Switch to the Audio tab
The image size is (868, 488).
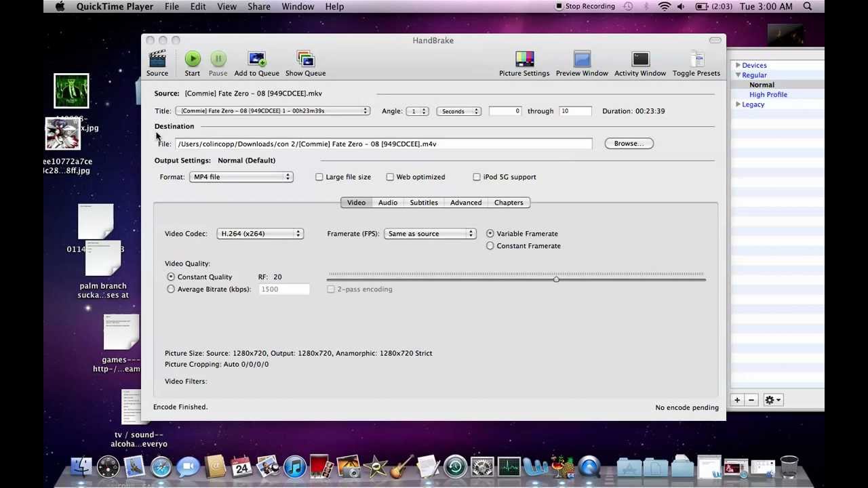[388, 203]
